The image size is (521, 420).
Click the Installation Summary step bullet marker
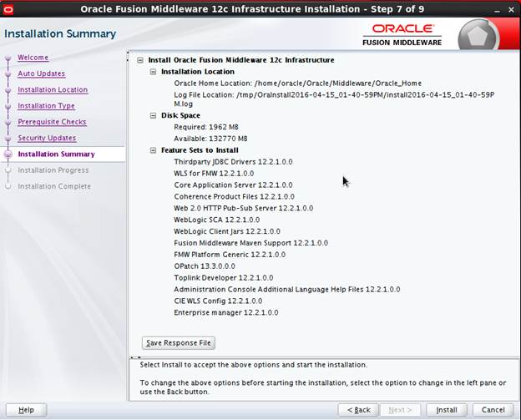[x=8, y=154]
